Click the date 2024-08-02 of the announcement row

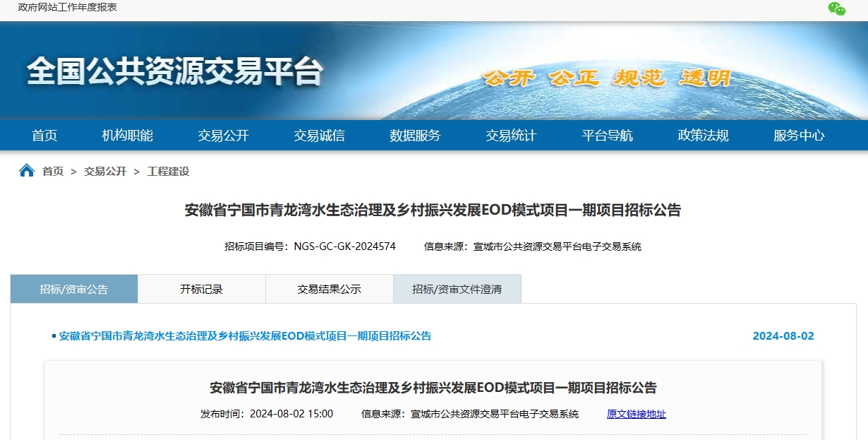[x=783, y=336]
